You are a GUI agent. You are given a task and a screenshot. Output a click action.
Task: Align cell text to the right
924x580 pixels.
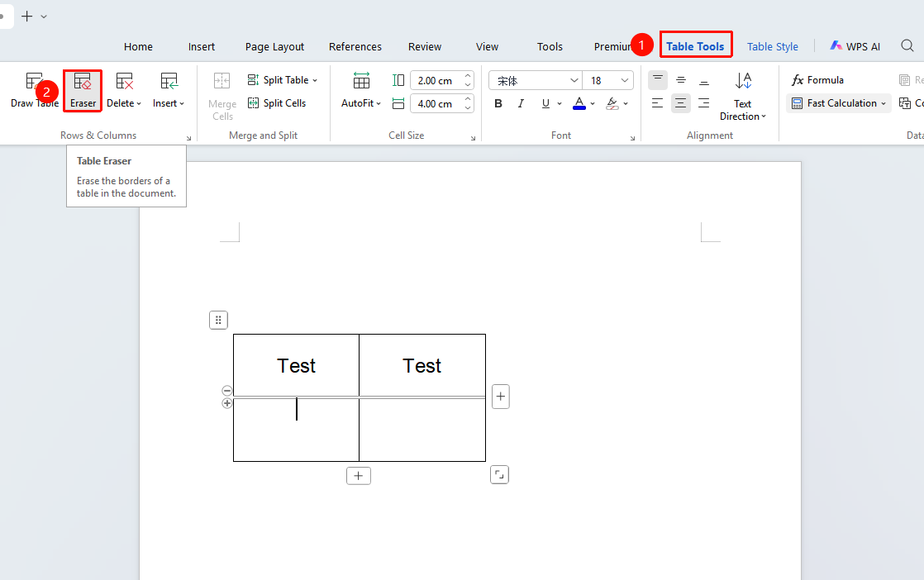(x=703, y=103)
